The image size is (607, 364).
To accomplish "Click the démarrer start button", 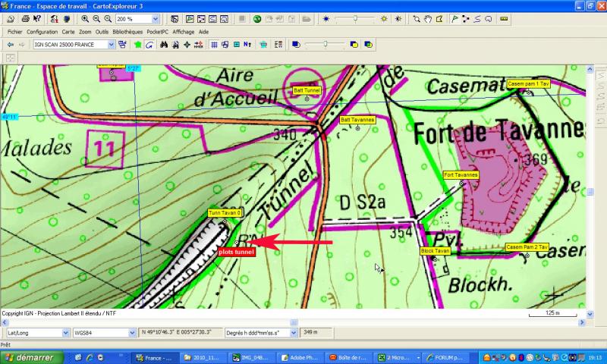I will [x=31, y=357].
